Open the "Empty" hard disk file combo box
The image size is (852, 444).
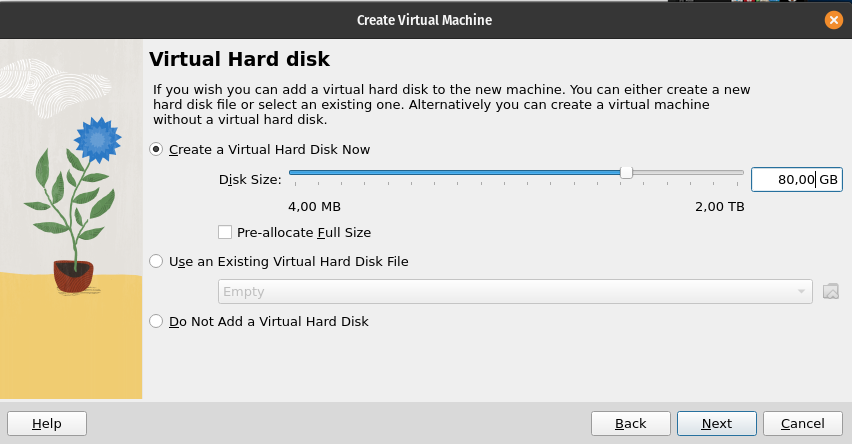click(508, 291)
